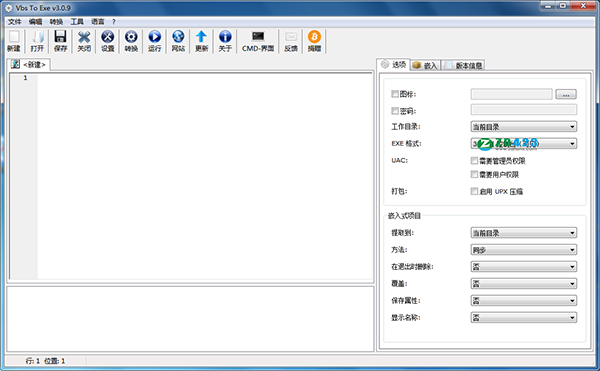Open the ? help menu

(114, 21)
